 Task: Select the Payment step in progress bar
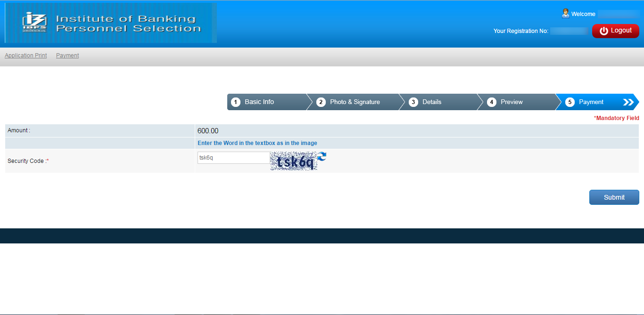click(591, 102)
